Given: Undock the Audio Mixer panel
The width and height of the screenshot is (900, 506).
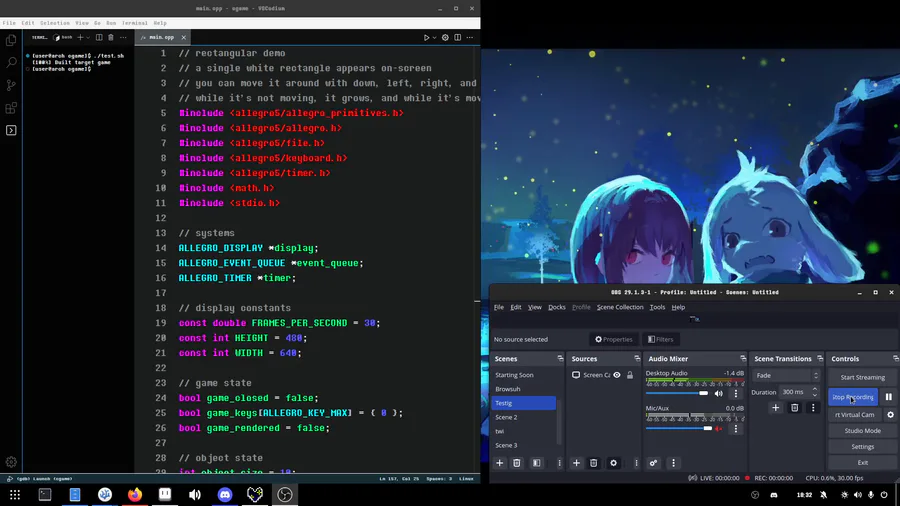Looking at the screenshot, I should click(743, 359).
